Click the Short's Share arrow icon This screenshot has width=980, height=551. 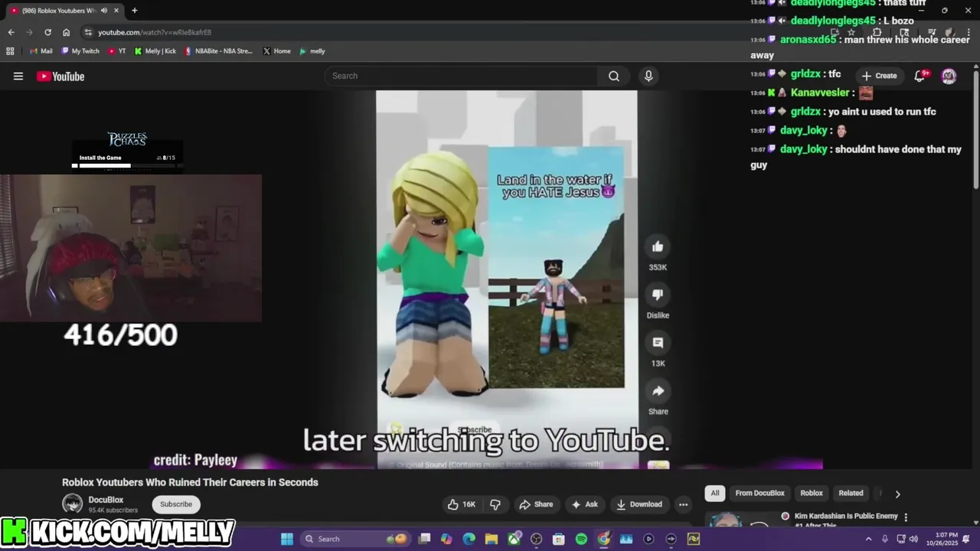658,391
